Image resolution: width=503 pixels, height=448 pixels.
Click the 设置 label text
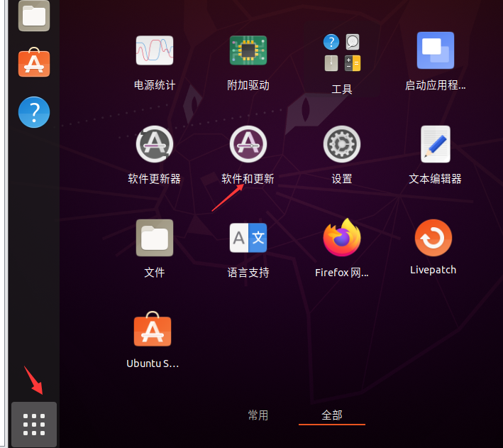342,179
